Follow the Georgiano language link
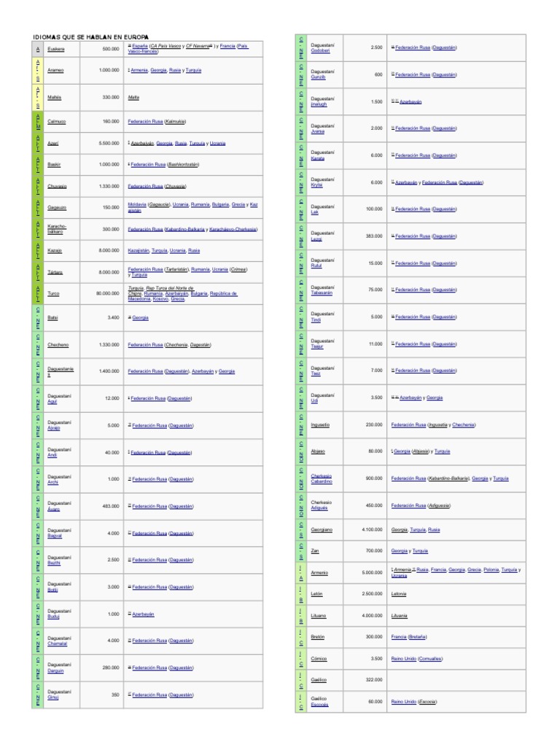 click(x=322, y=530)
